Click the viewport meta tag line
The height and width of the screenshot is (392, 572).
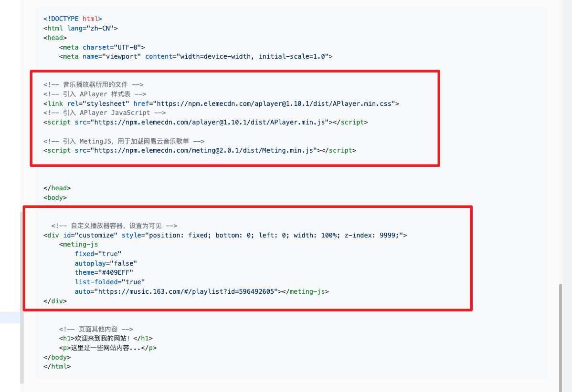pyautogui.click(x=196, y=56)
